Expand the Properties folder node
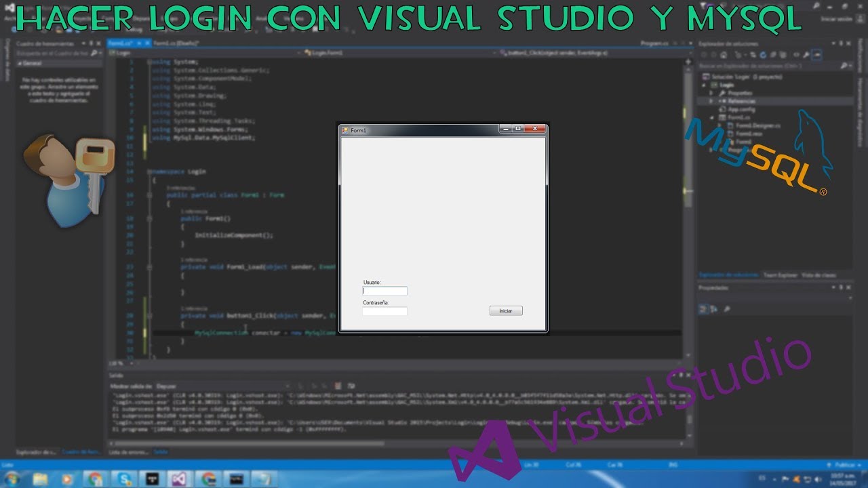This screenshot has width=868, height=488. (x=713, y=93)
